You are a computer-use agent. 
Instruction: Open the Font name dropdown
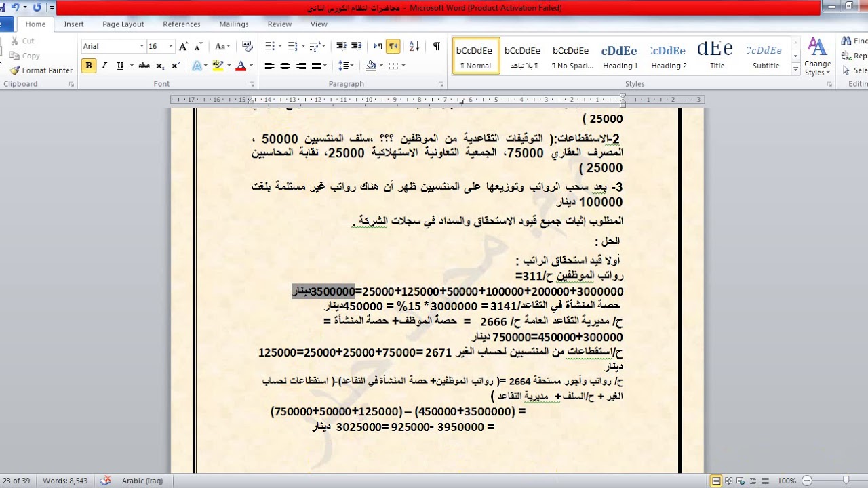[x=142, y=46]
